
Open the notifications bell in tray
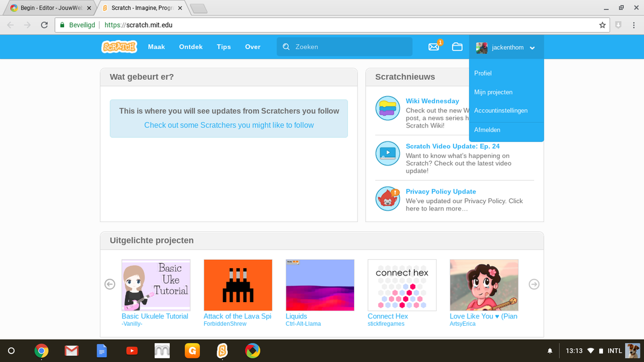550,351
